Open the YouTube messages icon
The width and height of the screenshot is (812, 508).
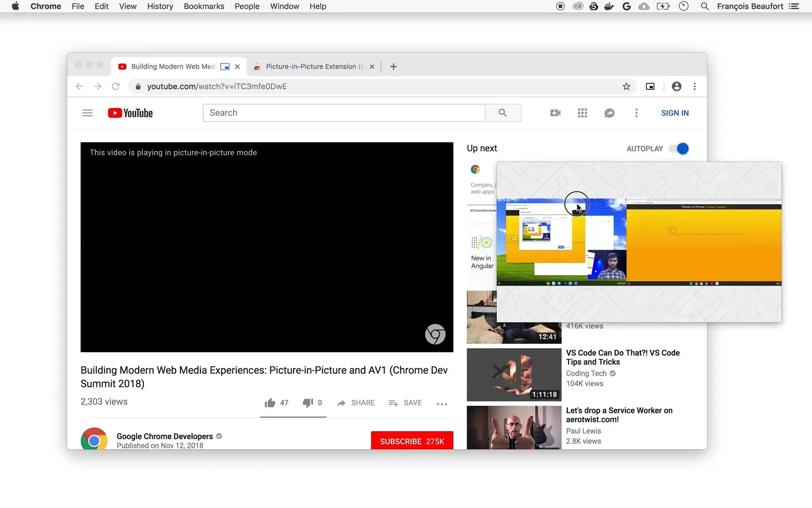tap(609, 113)
